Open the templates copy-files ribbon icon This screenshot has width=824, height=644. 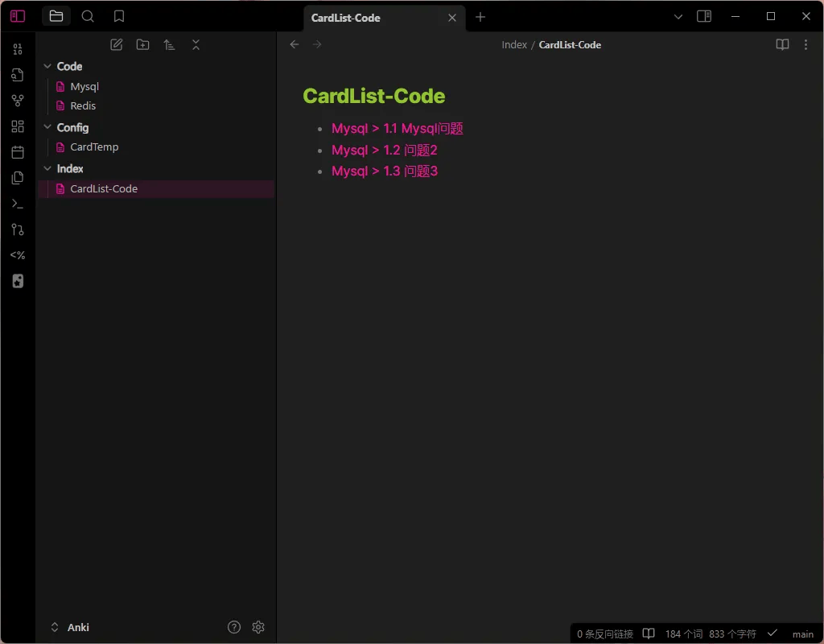point(18,178)
